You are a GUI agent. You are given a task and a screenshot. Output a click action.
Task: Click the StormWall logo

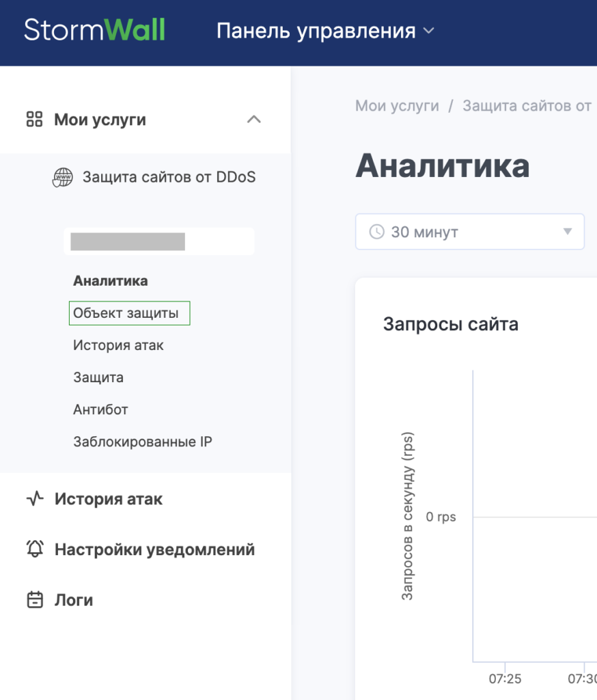tap(94, 30)
